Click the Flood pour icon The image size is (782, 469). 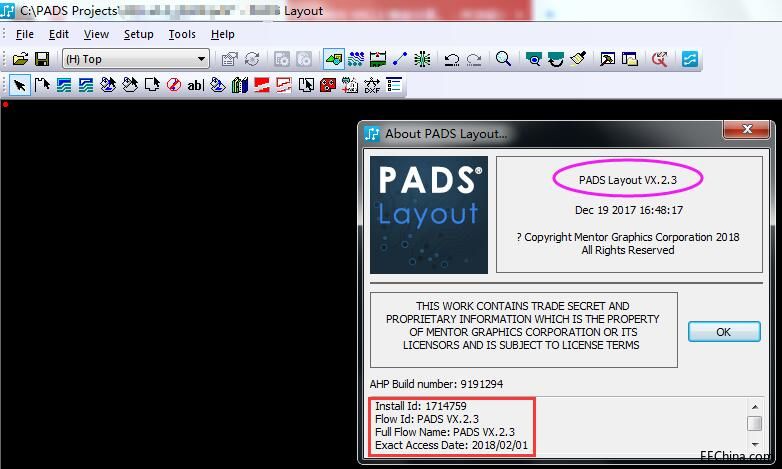point(217,85)
